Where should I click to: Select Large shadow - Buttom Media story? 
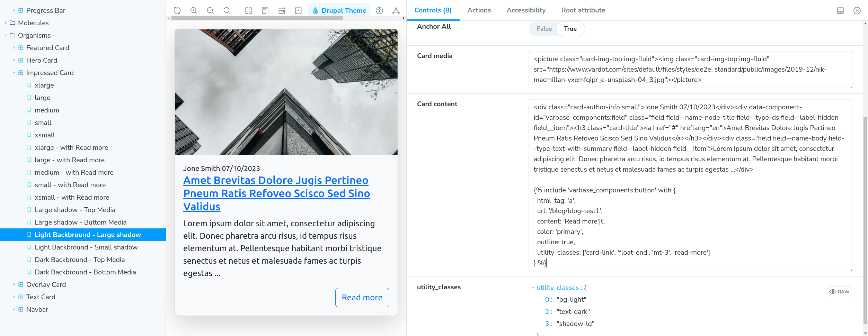click(81, 222)
